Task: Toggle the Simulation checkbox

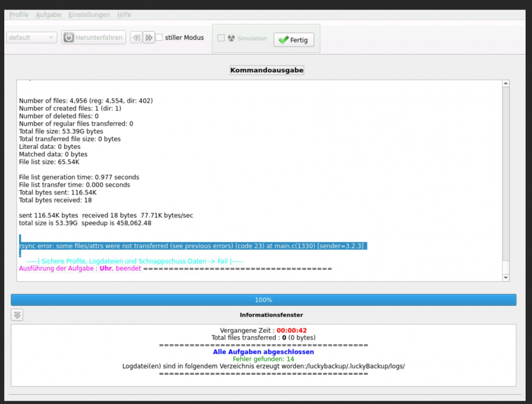Action: pyautogui.click(x=221, y=38)
